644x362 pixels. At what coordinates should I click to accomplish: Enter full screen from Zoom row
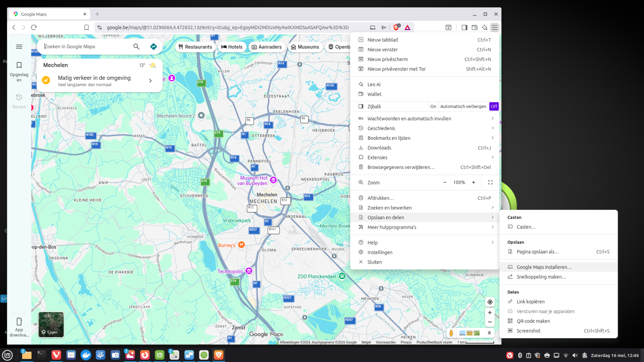coord(490,183)
